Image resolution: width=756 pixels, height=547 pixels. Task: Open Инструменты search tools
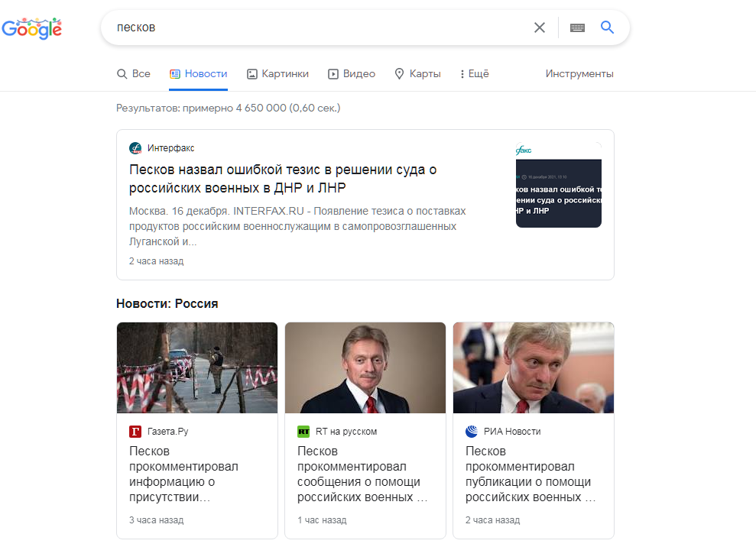click(579, 74)
